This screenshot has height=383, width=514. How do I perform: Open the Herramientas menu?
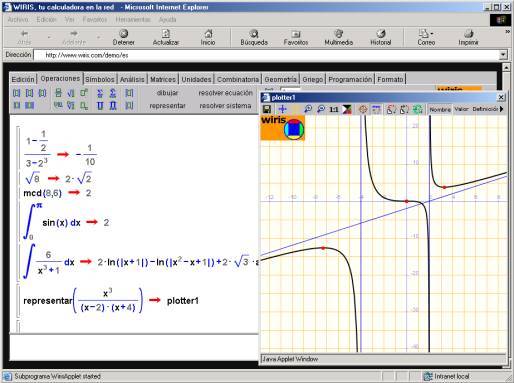(x=133, y=20)
